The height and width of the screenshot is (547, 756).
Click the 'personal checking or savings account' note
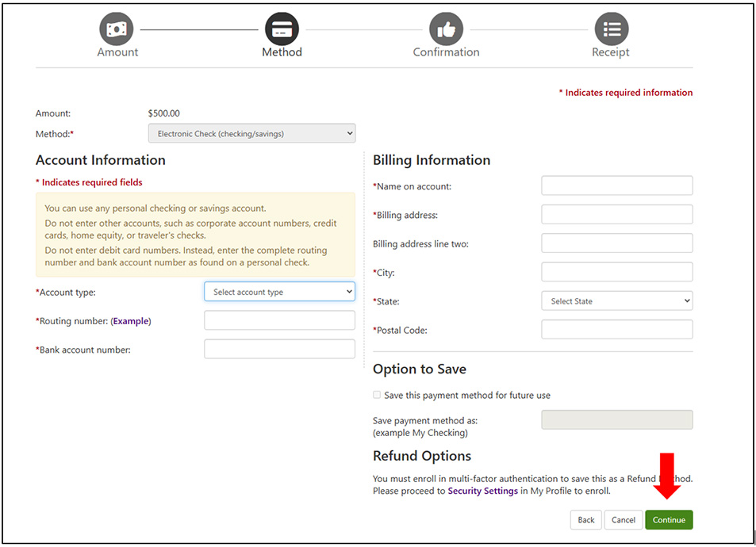[155, 208]
